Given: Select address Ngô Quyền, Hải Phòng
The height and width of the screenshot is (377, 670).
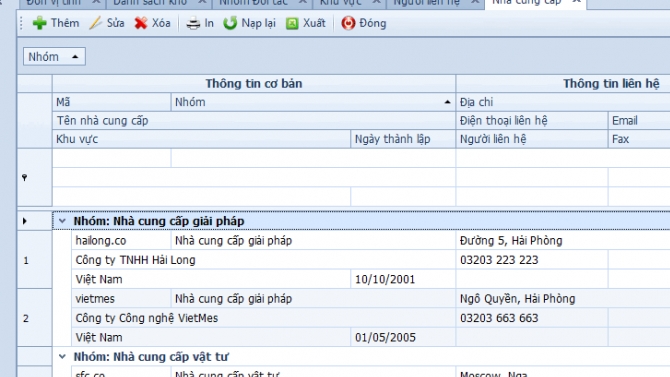Looking at the screenshot, I should pyautogui.click(x=563, y=299).
